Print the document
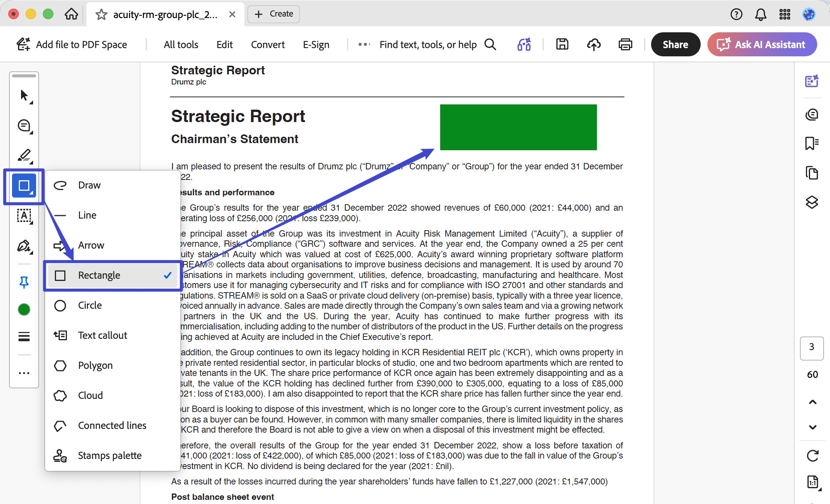This screenshot has height=504, width=830. (625, 44)
